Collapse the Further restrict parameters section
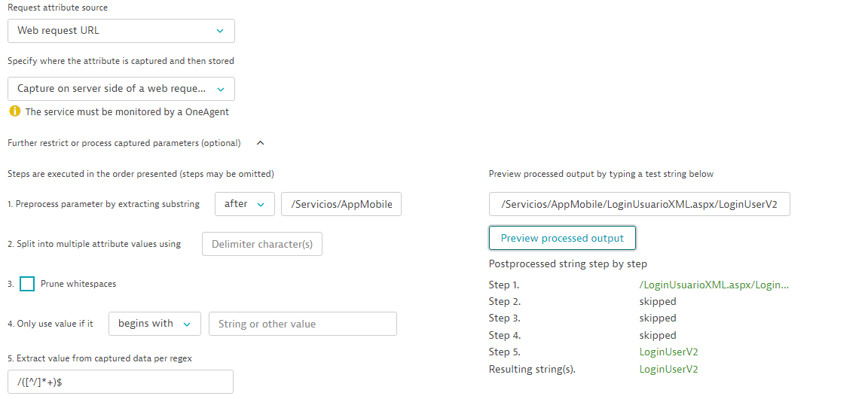 (261, 143)
